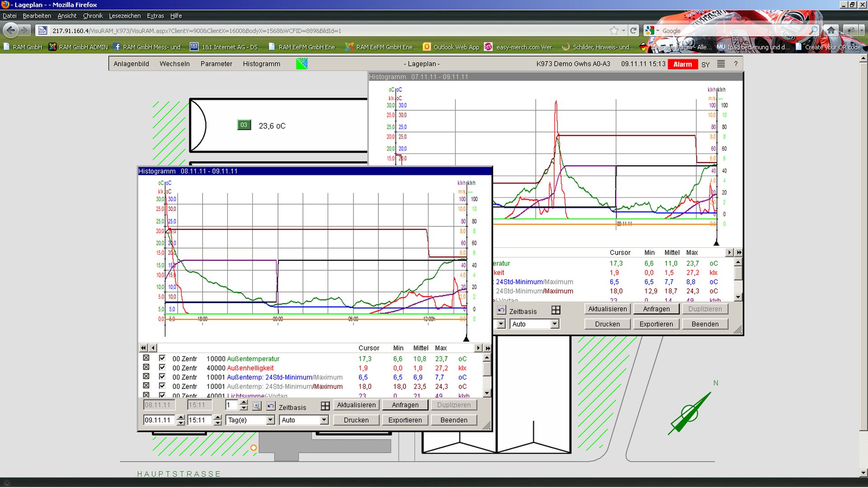Screen dimensions: 868x488
Task: Click the Zeitbasis reset arrow in the rear histogram window
Action: click(501, 310)
